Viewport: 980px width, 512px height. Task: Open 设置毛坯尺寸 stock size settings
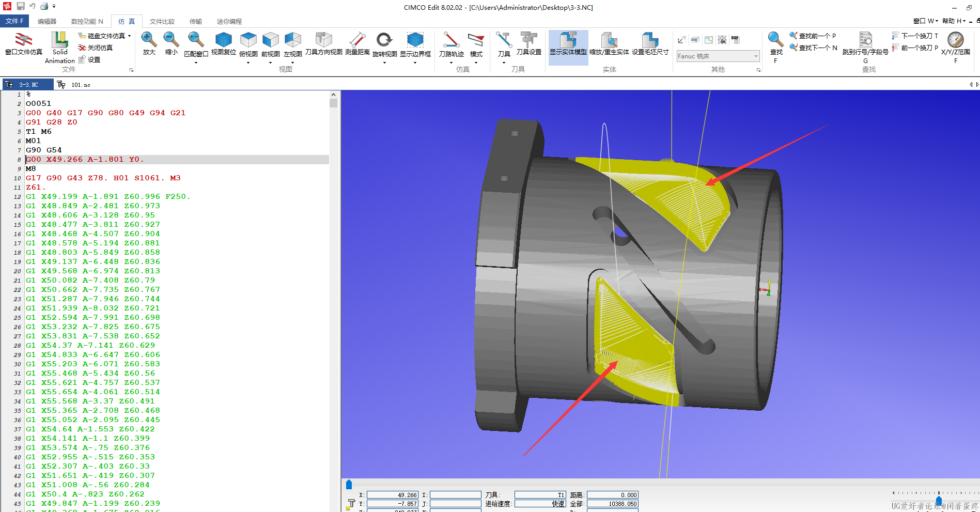click(x=650, y=44)
